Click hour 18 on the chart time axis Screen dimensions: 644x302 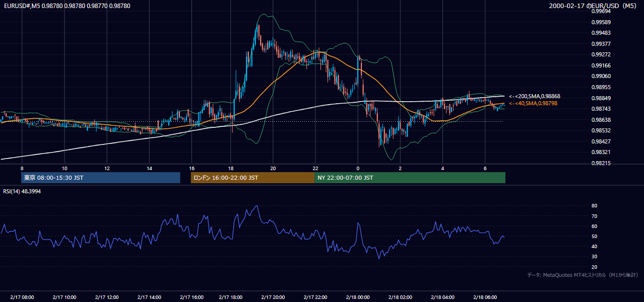pyautogui.click(x=230, y=168)
